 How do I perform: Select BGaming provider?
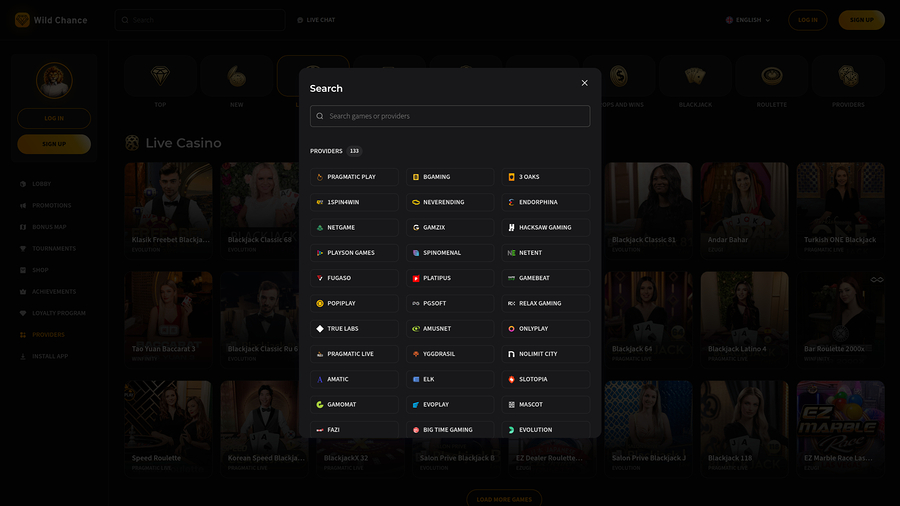(x=450, y=177)
